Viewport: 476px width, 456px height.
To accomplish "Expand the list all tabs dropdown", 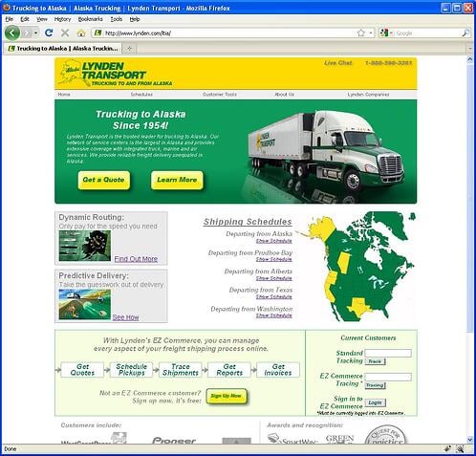I will tap(470, 49).
